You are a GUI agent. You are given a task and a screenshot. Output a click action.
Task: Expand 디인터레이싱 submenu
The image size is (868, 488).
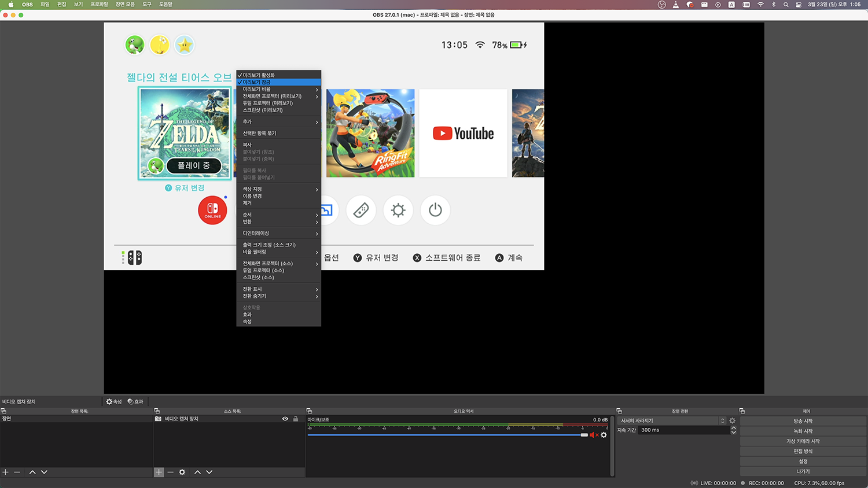point(278,233)
